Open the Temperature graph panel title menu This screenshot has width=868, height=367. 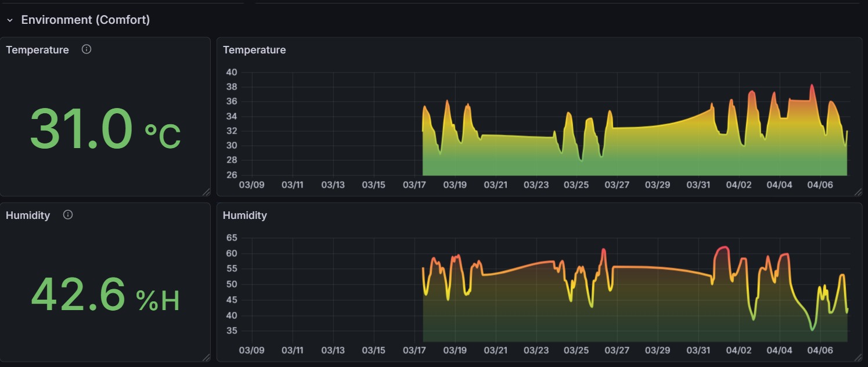coord(254,50)
